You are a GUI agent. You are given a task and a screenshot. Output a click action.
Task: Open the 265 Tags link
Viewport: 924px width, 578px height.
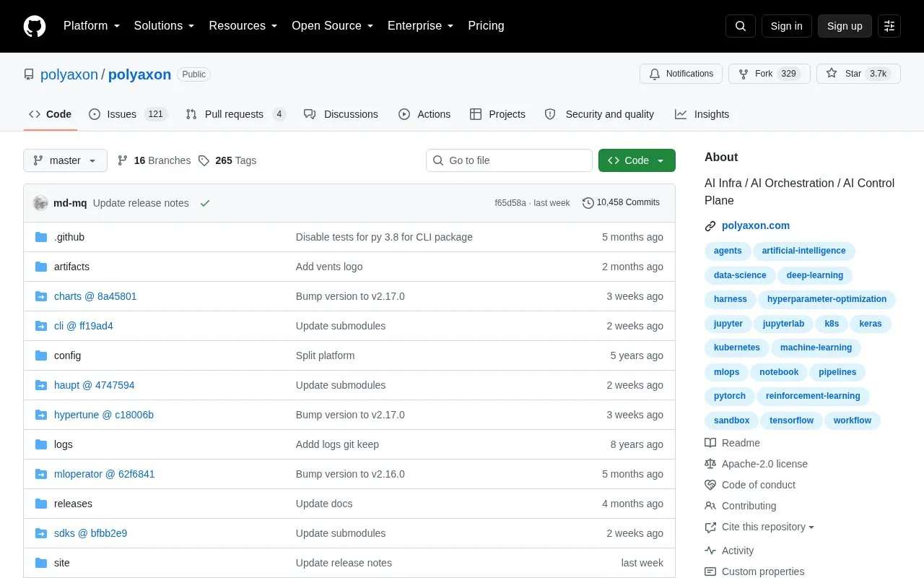click(x=227, y=160)
